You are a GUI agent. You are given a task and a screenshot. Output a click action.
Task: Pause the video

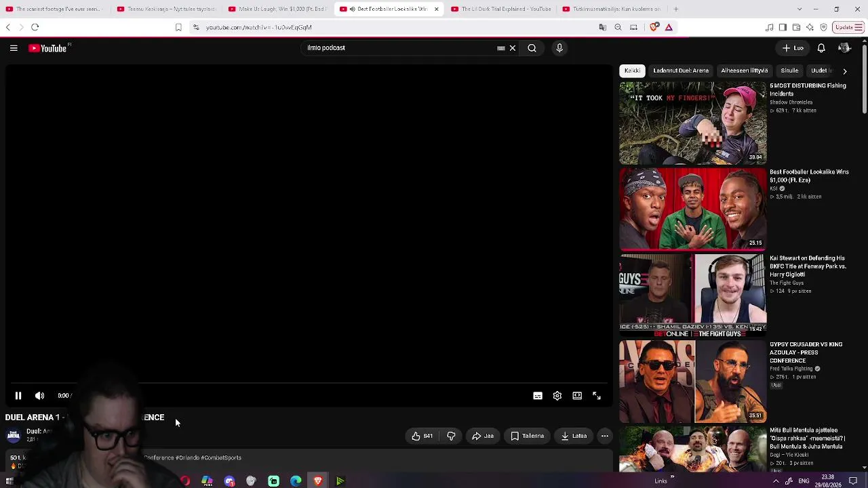18,396
